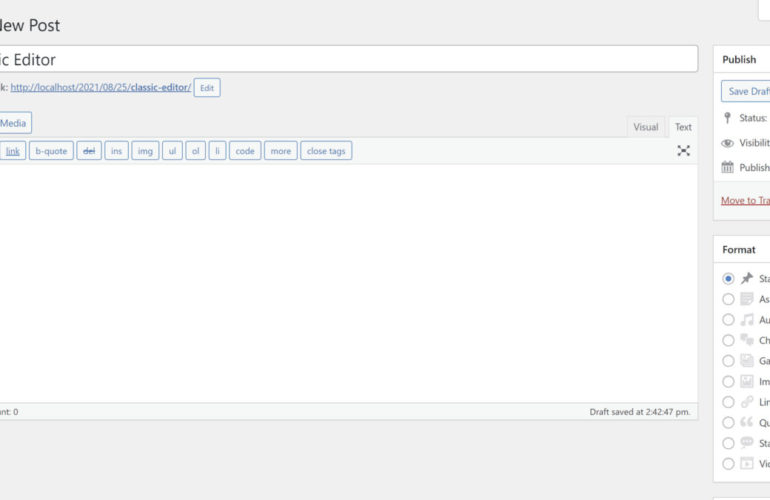This screenshot has height=500, width=770.
Task: Click the Quote format quotation mark icon
Action: click(x=746, y=422)
